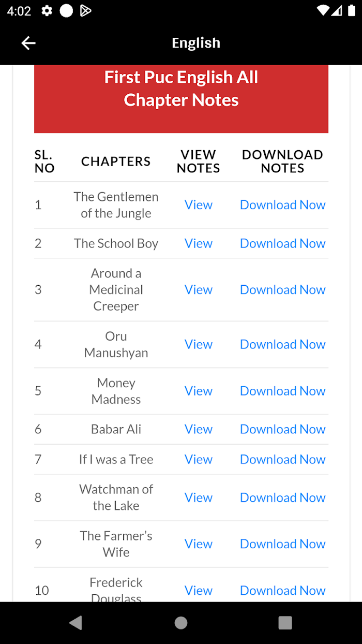362x644 pixels.
Task: View notes for The Gentlemen of the Jungle
Action: pos(199,205)
